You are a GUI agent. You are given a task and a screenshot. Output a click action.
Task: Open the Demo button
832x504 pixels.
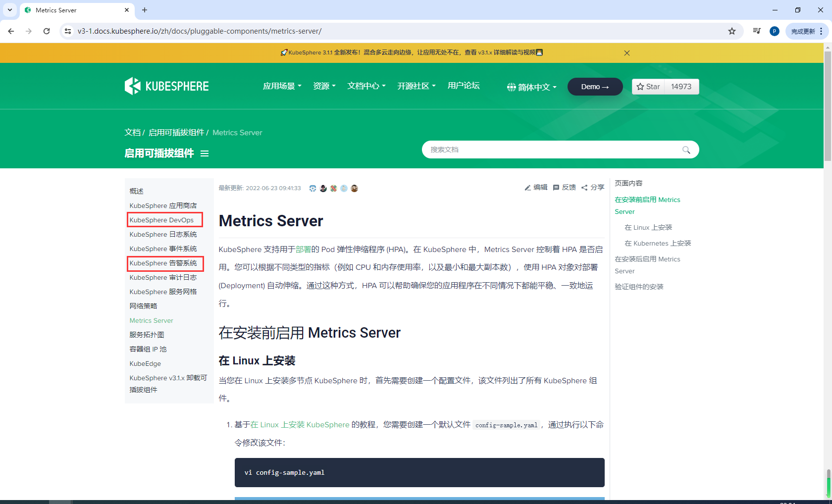[595, 87]
